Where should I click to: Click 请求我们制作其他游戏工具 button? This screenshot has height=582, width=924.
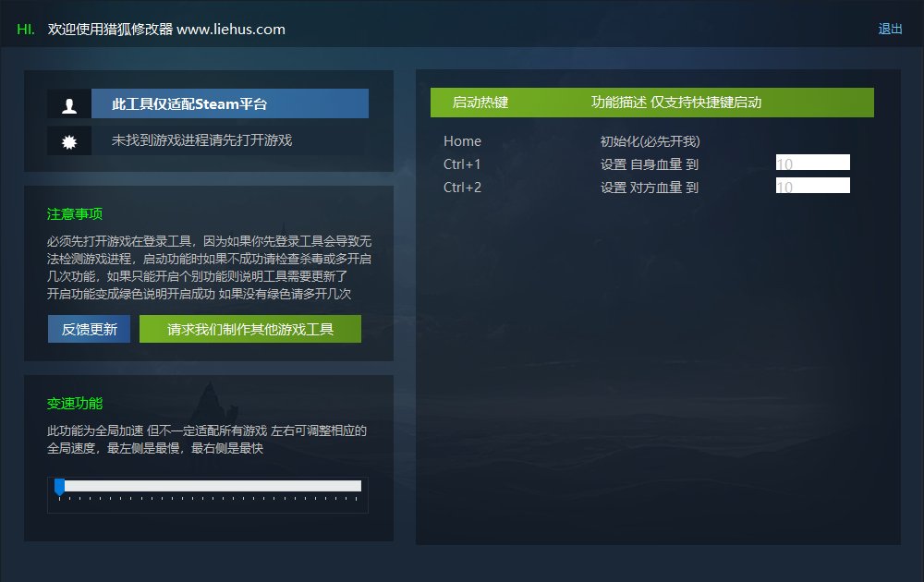(x=249, y=329)
